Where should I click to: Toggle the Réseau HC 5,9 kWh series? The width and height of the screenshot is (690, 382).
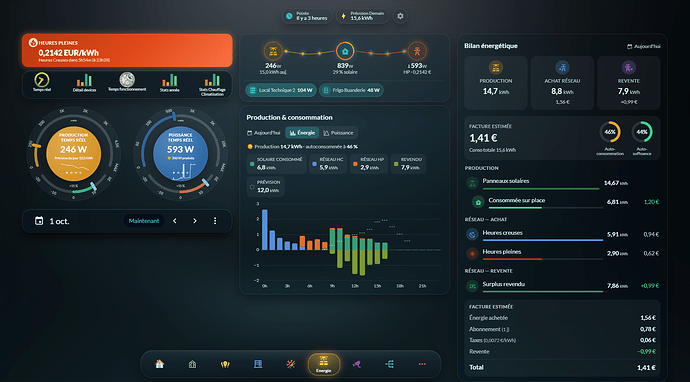pyautogui.click(x=328, y=164)
